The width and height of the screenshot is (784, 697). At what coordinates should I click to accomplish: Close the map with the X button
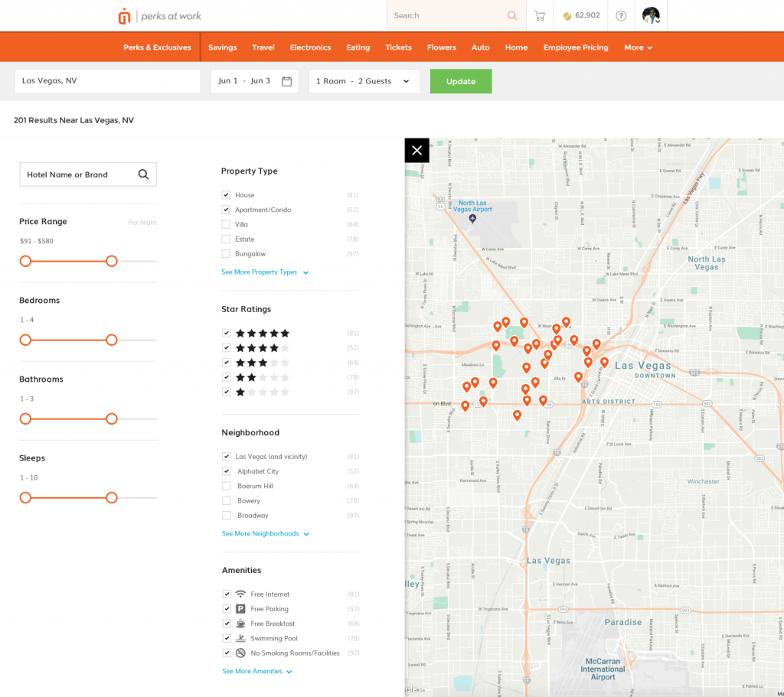pyautogui.click(x=416, y=150)
